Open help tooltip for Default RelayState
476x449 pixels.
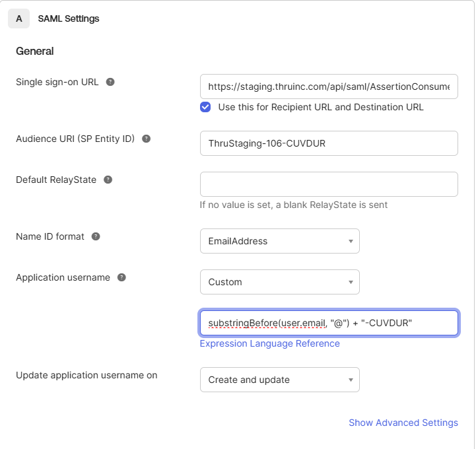coord(108,180)
